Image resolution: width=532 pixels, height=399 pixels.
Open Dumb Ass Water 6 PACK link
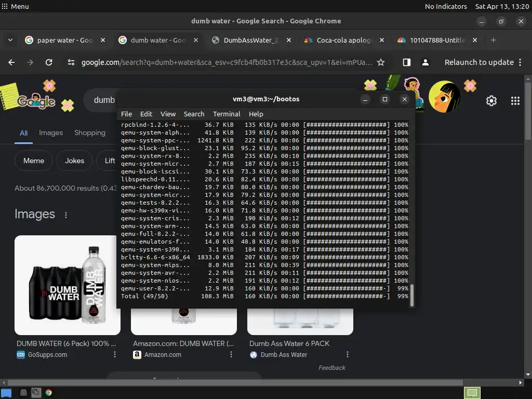pyautogui.click(x=289, y=343)
